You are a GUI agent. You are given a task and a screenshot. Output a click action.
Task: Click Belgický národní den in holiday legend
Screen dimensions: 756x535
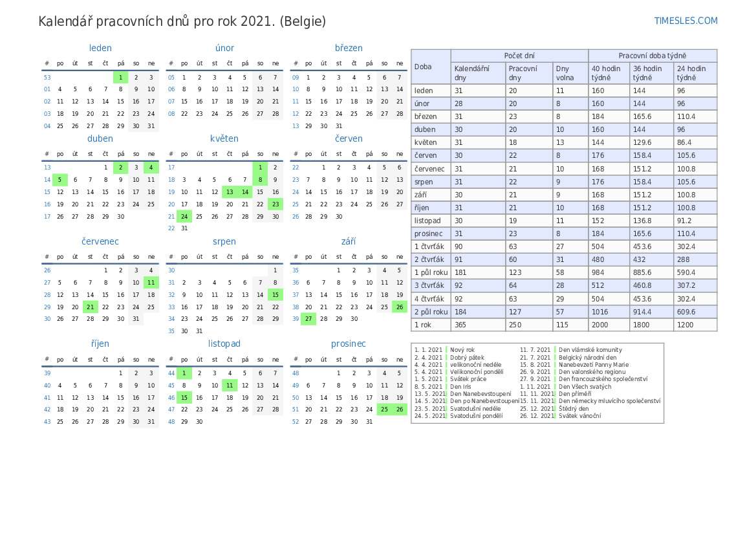pyautogui.click(x=587, y=358)
